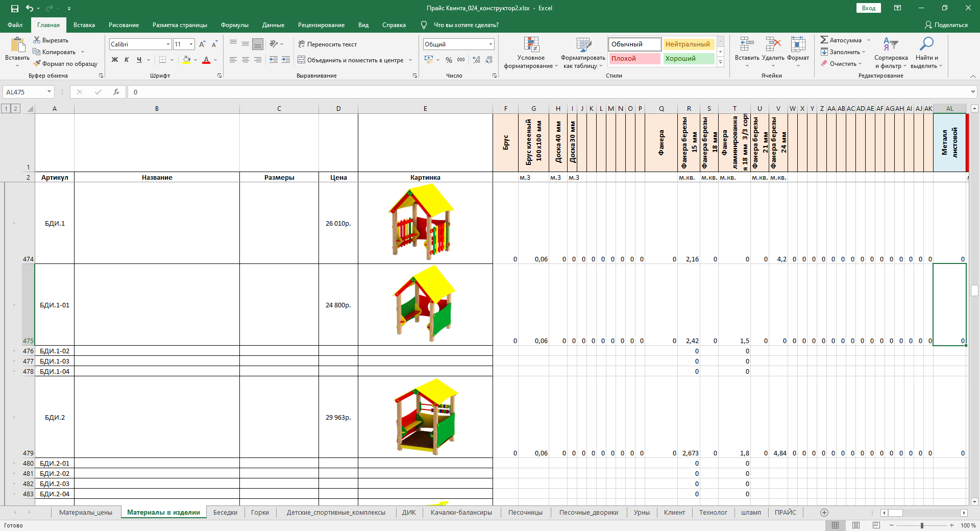980x531 pixels.
Task: Open the font size dropdown
Action: point(191,44)
